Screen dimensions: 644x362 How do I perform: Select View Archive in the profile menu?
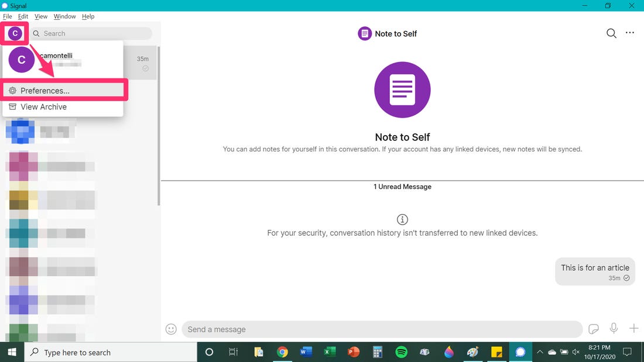pos(63,106)
